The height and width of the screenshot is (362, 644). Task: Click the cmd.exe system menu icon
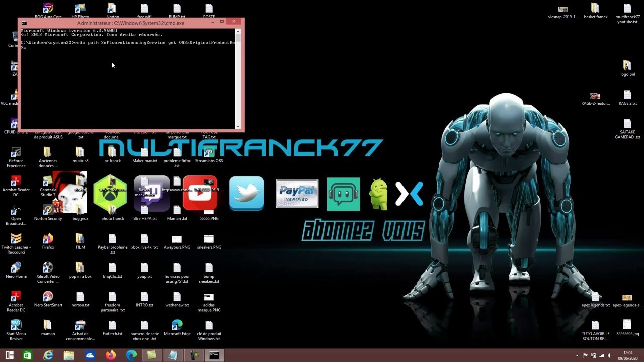pos(24,23)
